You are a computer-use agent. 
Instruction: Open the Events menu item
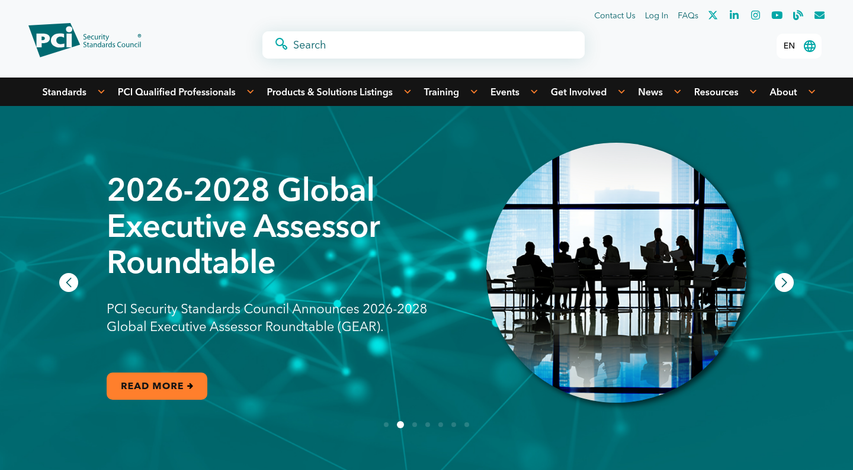505,92
